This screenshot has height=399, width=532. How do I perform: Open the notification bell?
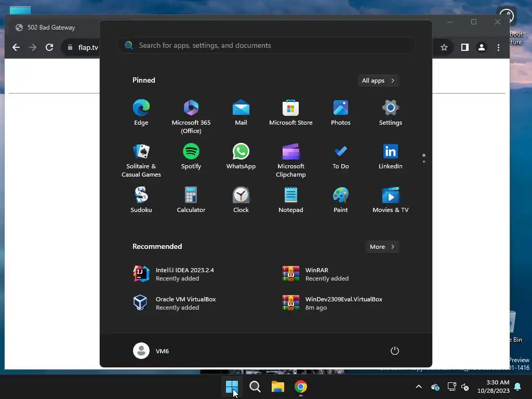(518, 387)
